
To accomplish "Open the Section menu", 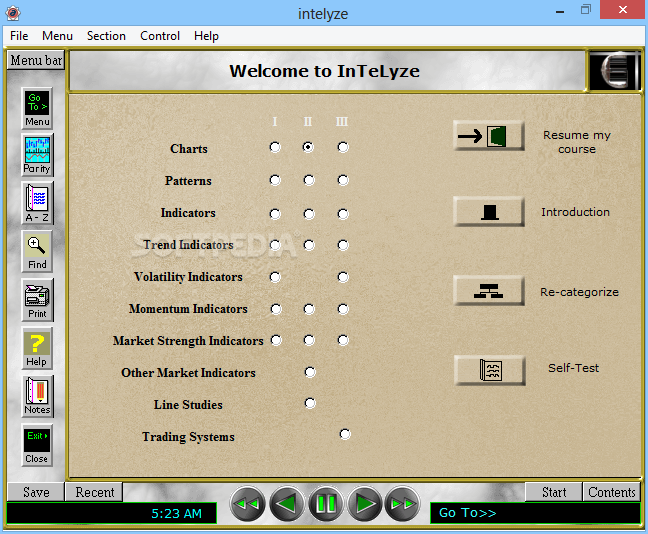I will pos(106,36).
